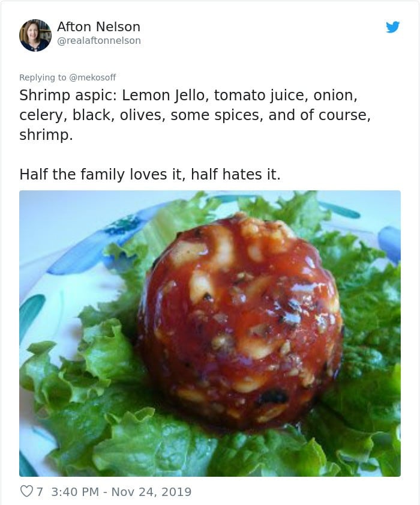Image resolution: width=420 pixels, height=505 pixels.
Task: Click the 'Replying to' label
Action: [x=43, y=77]
